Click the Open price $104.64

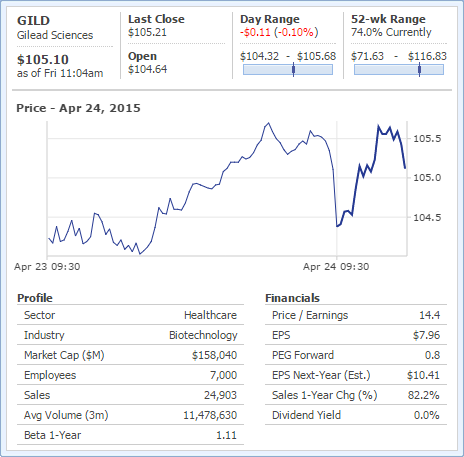pos(148,69)
